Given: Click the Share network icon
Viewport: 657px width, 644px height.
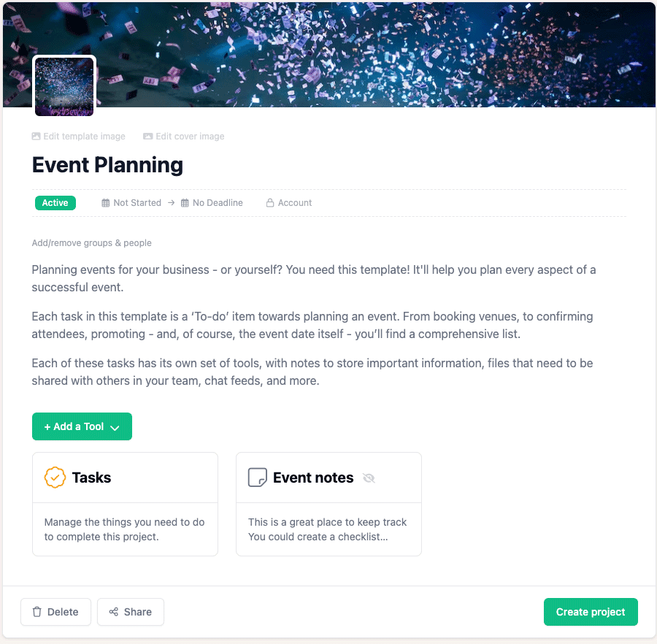Looking at the screenshot, I should point(114,612).
